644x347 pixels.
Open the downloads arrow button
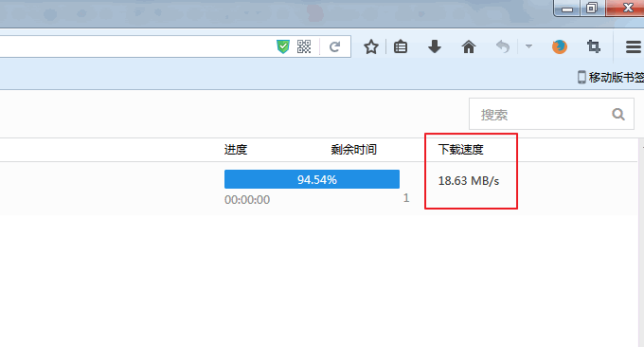(435, 46)
